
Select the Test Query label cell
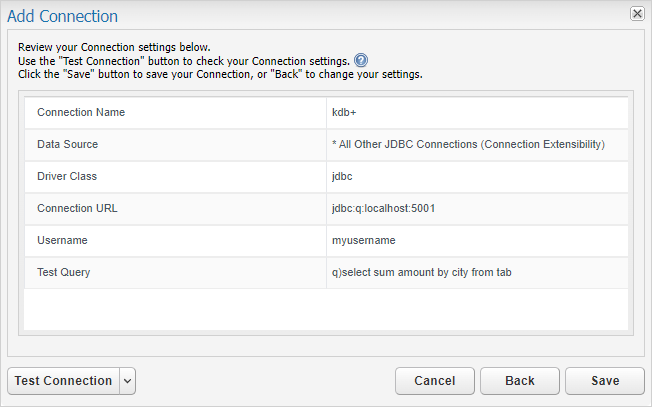(175, 272)
